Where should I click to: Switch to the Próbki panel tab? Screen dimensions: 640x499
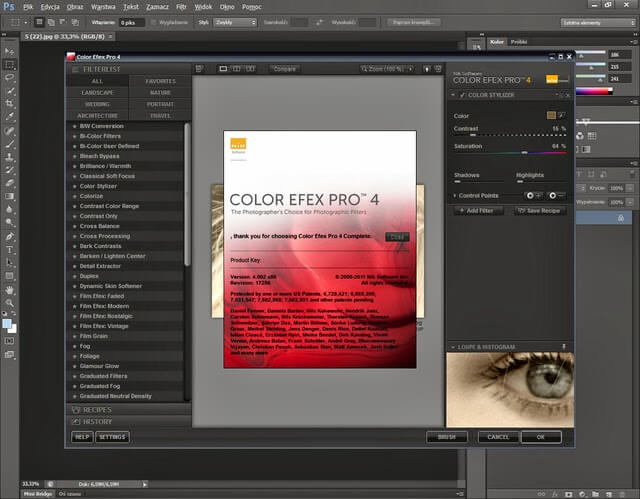click(519, 42)
